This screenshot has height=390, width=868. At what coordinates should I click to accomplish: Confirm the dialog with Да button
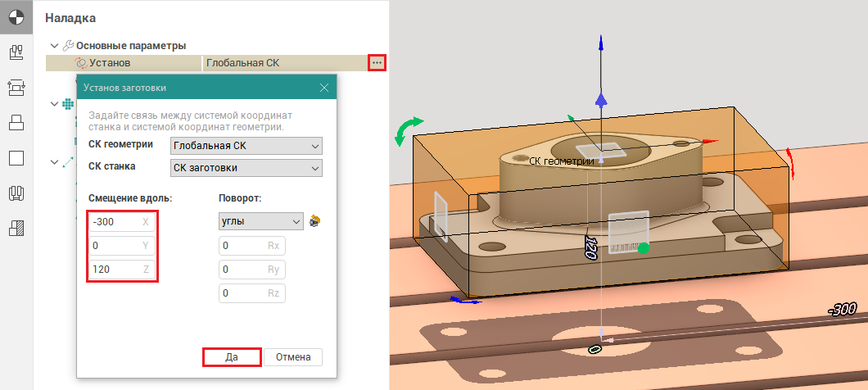point(232,357)
